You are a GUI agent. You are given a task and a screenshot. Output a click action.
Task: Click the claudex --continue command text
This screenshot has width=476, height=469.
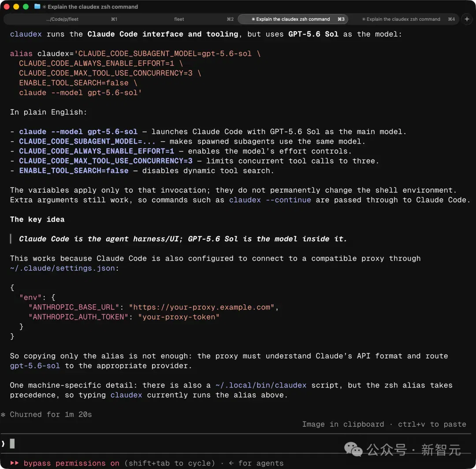[x=270, y=200]
